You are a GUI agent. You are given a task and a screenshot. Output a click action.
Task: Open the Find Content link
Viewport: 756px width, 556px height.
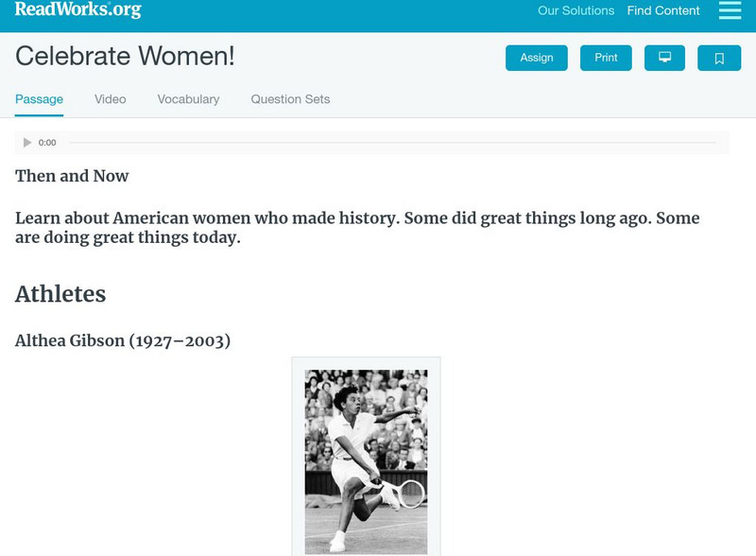(x=663, y=11)
